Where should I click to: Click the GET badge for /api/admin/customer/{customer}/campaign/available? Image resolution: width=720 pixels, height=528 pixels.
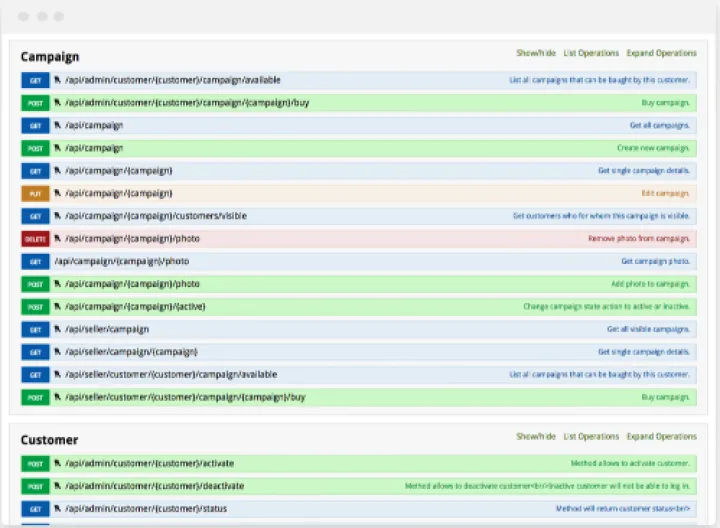[x=35, y=80]
